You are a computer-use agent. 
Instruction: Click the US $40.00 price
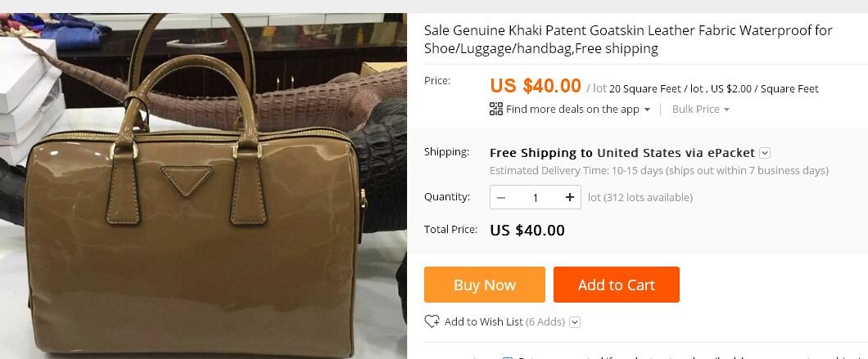536,86
